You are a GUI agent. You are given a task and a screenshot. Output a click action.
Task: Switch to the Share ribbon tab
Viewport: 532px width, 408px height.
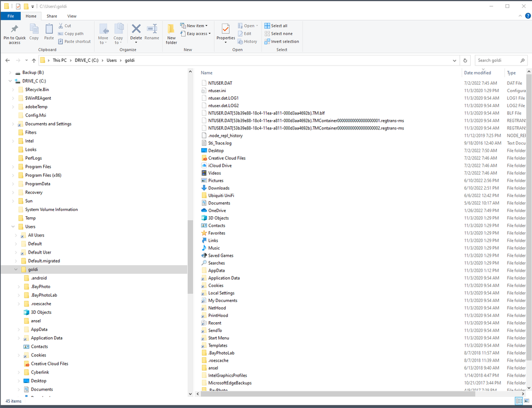point(52,16)
